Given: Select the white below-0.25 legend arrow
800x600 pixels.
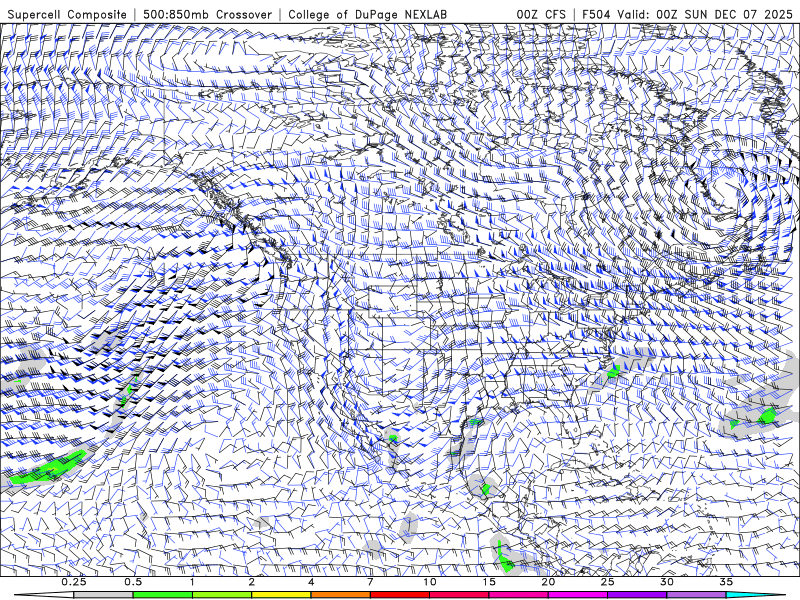Looking at the screenshot, I should (x=45, y=595).
